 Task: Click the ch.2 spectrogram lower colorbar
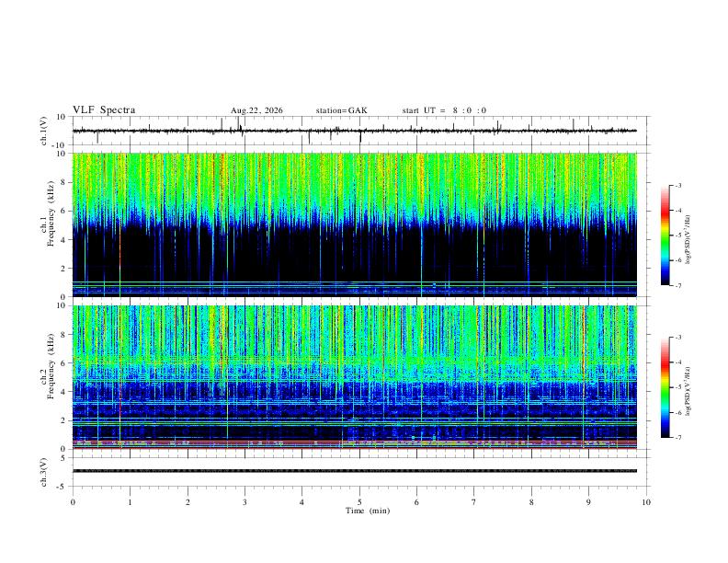click(x=665, y=387)
